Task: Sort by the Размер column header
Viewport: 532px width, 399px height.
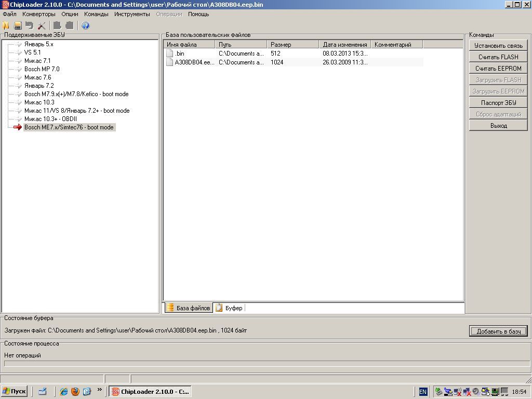Action: pos(293,45)
